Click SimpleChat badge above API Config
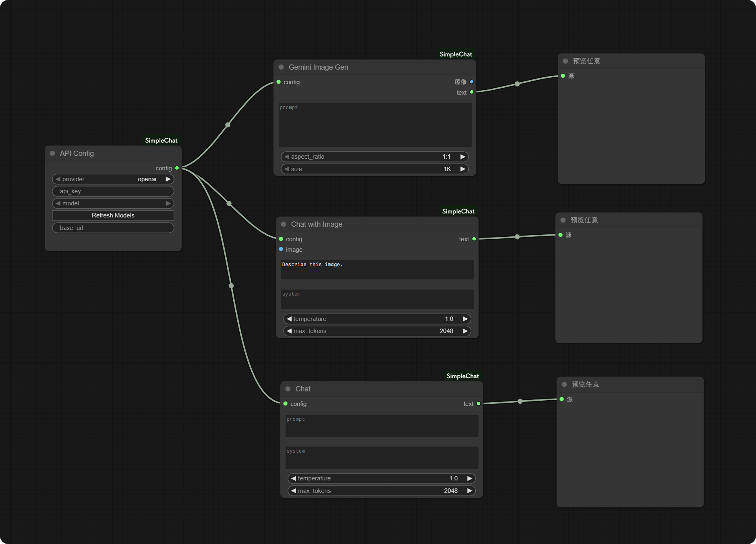The height and width of the screenshot is (544, 756). (161, 141)
